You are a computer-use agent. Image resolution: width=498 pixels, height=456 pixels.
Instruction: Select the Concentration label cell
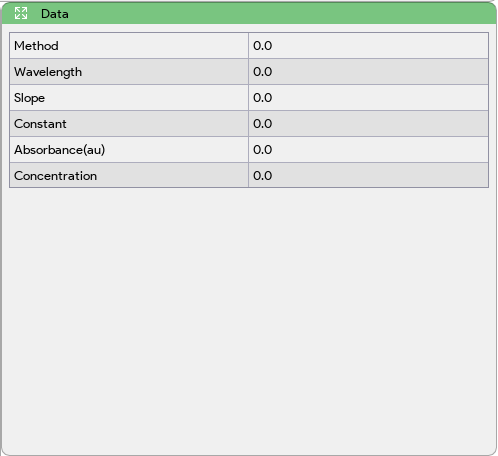pyautogui.click(x=129, y=175)
